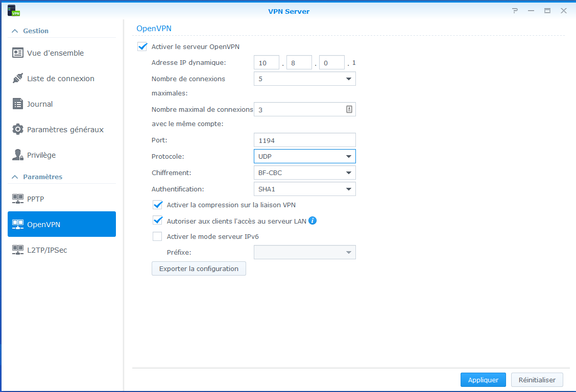Enable Activer le mode serveur IPv6
576x392 pixels.
pyautogui.click(x=157, y=236)
